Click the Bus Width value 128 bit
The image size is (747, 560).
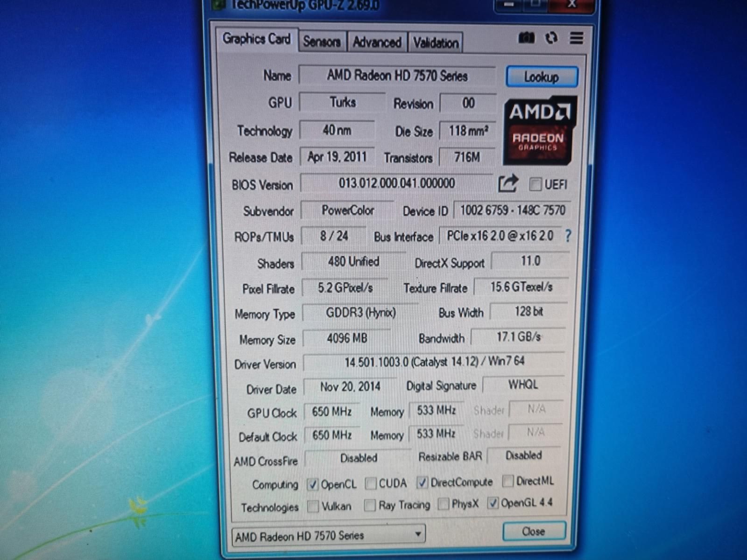529,312
